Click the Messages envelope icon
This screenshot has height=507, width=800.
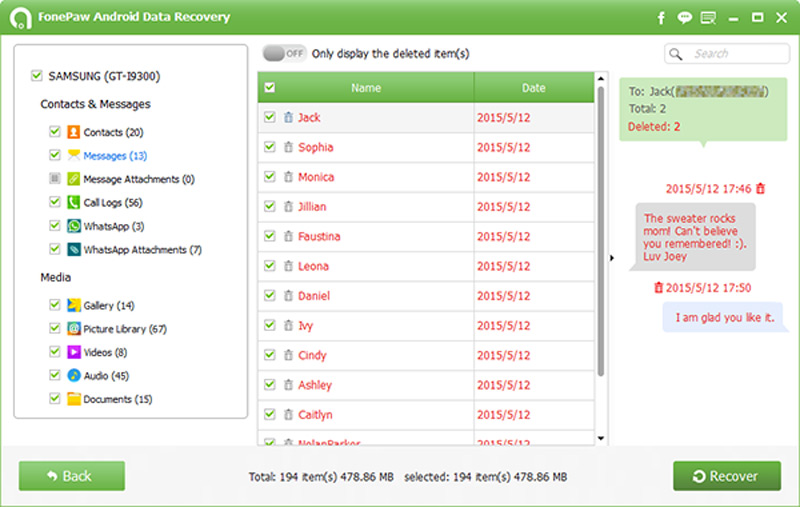point(73,155)
